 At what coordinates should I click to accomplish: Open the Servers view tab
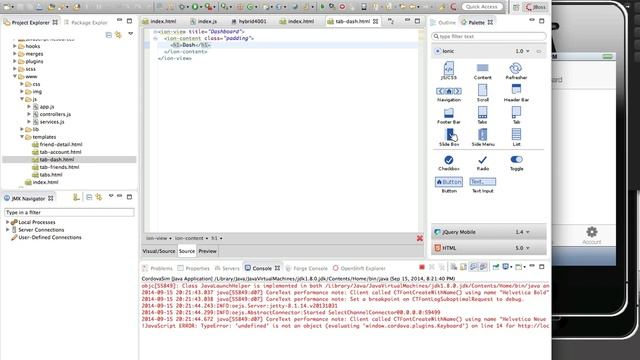point(227,268)
